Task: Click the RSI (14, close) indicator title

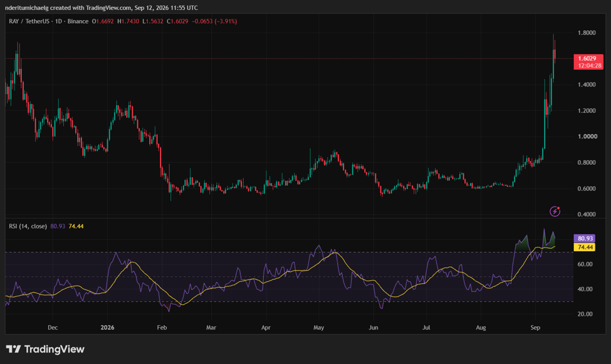Action: point(28,226)
